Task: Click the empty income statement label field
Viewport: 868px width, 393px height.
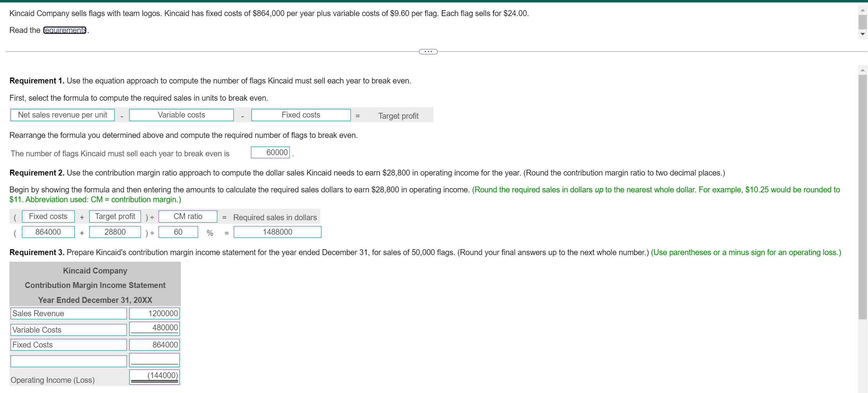Action: [x=69, y=361]
